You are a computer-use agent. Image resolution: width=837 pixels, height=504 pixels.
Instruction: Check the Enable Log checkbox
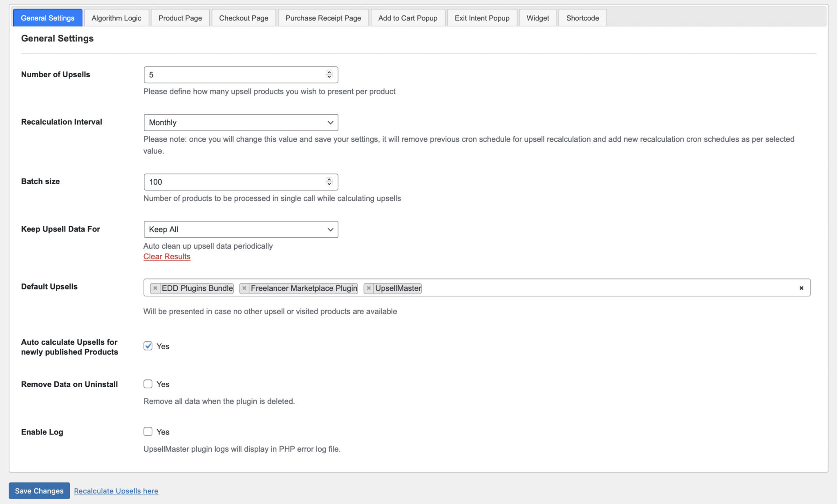[x=148, y=432]
